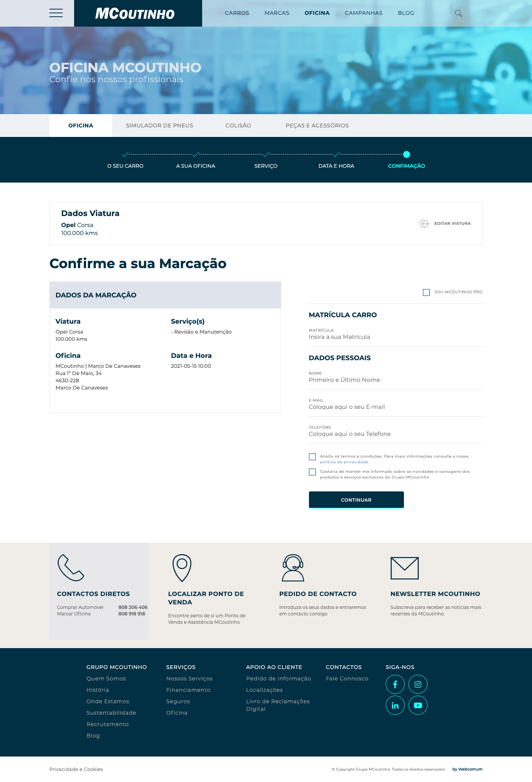Open the Instagram social icon
Screen dimensions: 532x782
click(418, 684)
